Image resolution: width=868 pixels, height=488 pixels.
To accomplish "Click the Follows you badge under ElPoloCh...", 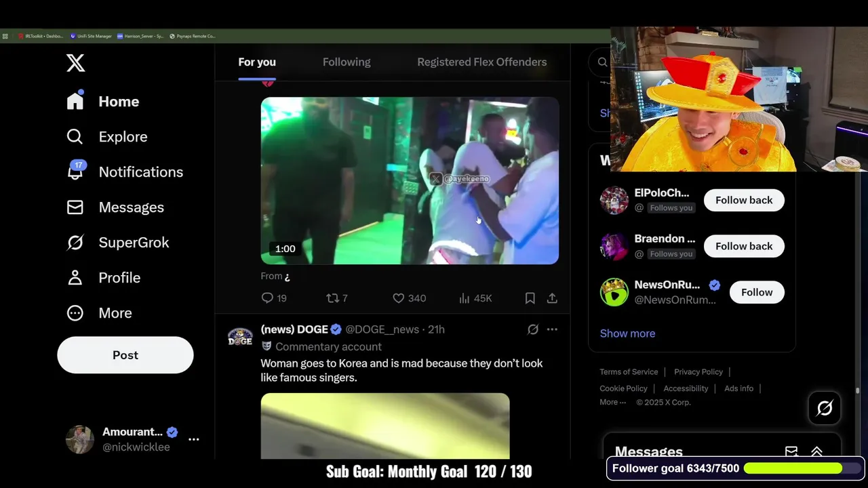I will point(671,208).
